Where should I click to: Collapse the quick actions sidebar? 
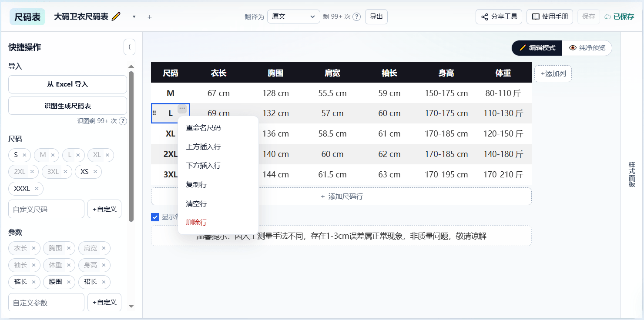[x=129, y=47]
